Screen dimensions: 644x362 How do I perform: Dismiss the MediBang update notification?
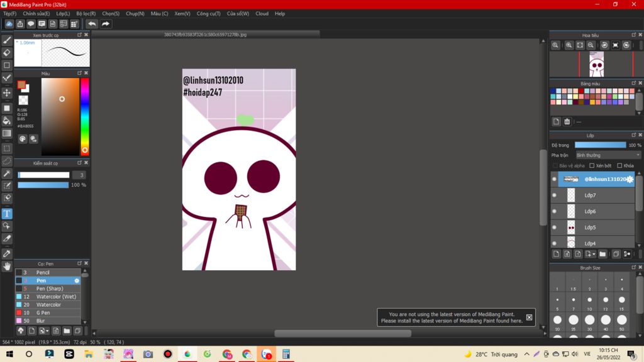coord(529,317)
